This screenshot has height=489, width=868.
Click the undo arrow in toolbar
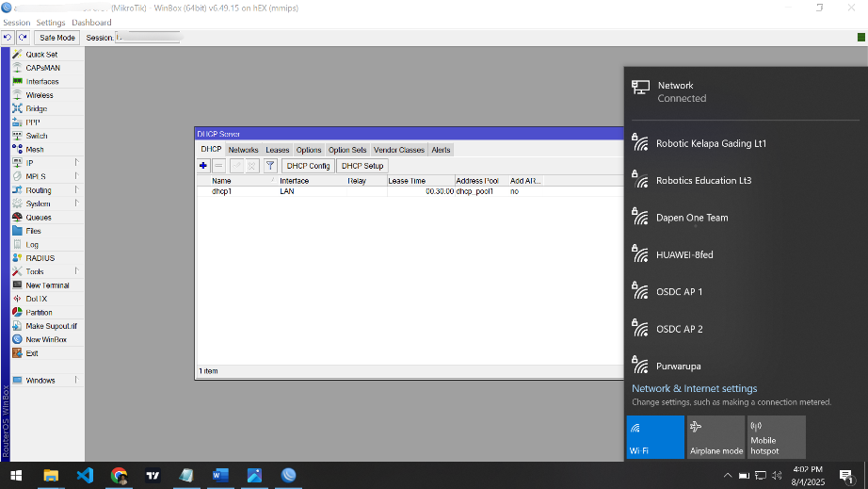point(8,38)
